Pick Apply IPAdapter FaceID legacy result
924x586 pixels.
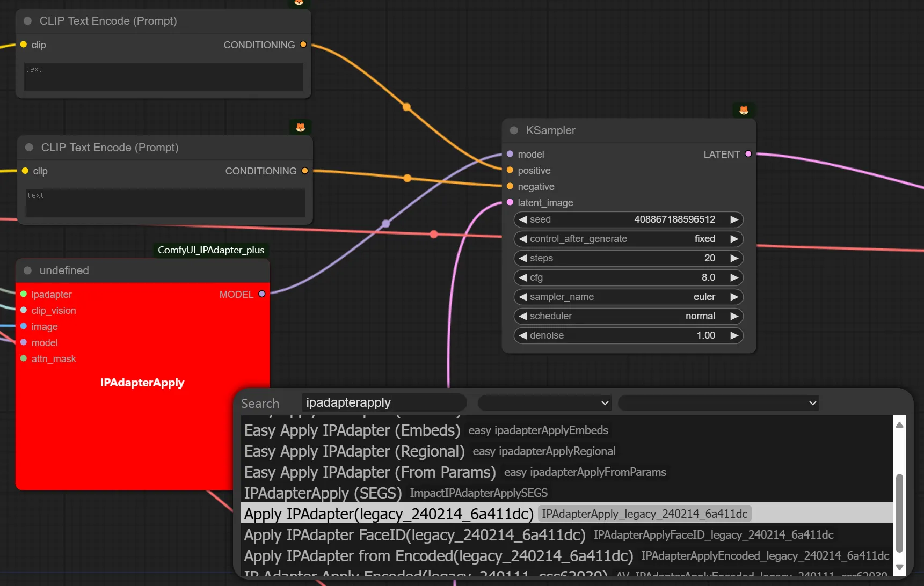[x=414, y=535]
